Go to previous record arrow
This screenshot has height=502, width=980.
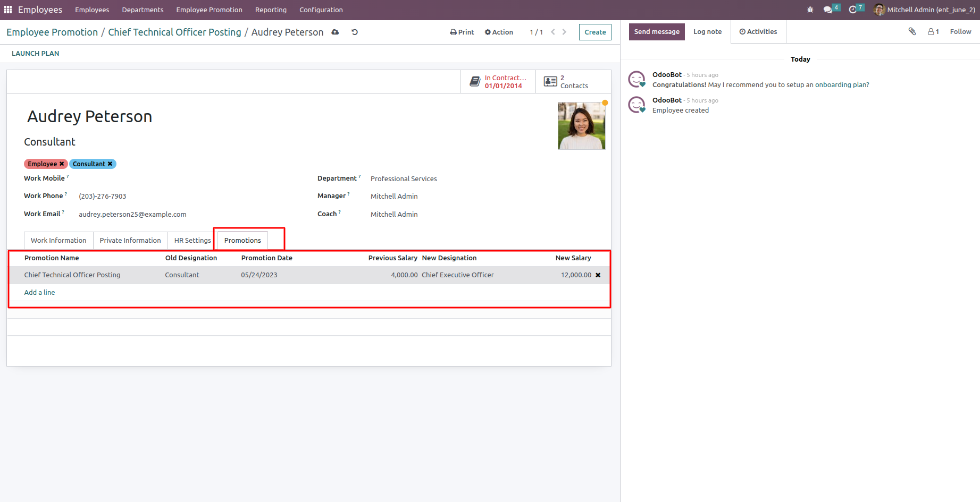pyautogui.click(x=553, y=32)
